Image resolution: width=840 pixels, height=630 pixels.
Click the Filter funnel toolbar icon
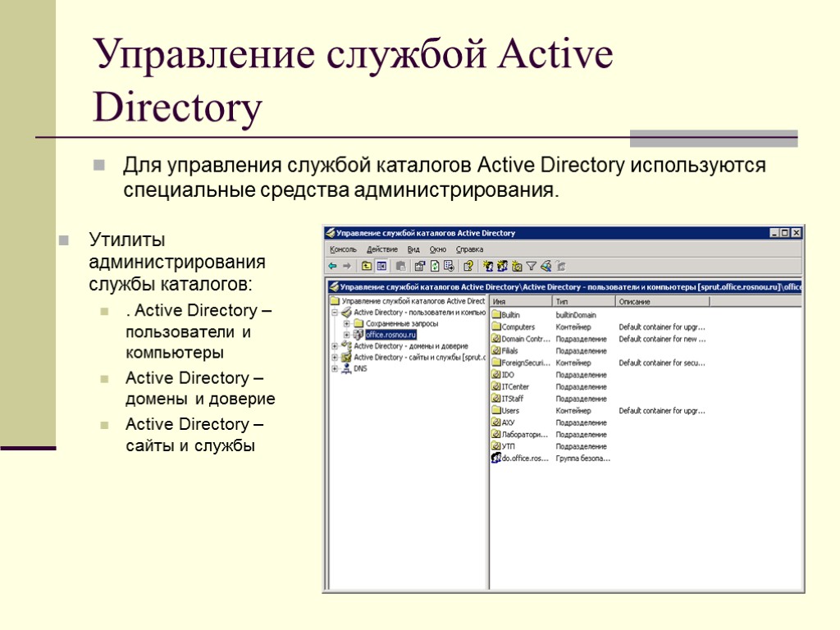(x=531, y=266)
